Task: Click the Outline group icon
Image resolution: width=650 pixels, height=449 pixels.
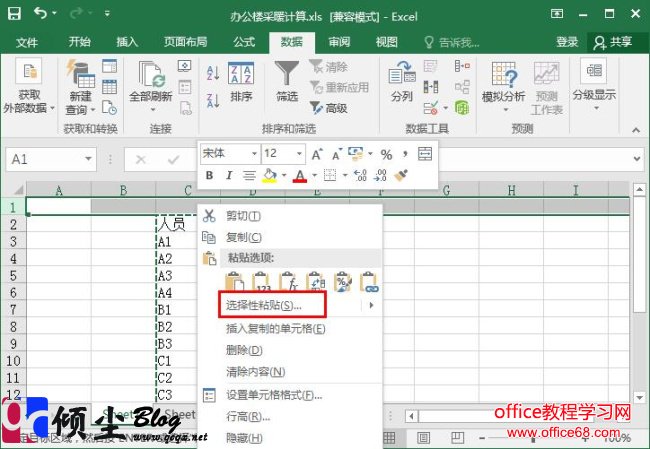Action: tap(594, 70)
